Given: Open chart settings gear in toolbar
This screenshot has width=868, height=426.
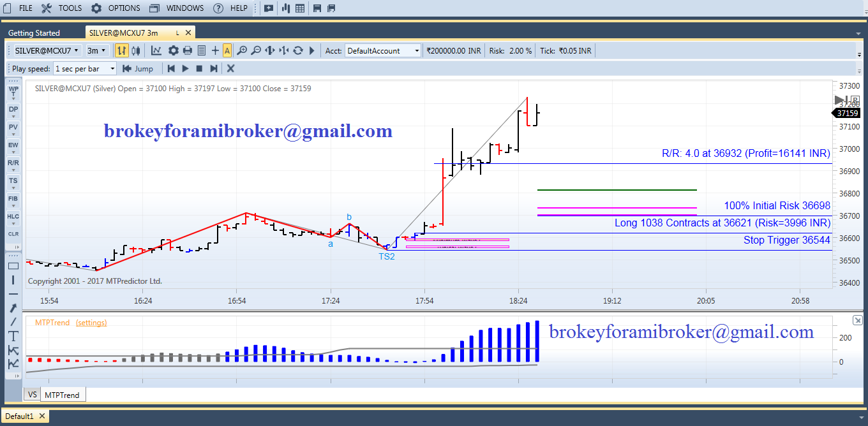Looking at the screenshot, I should click(173, 50).
